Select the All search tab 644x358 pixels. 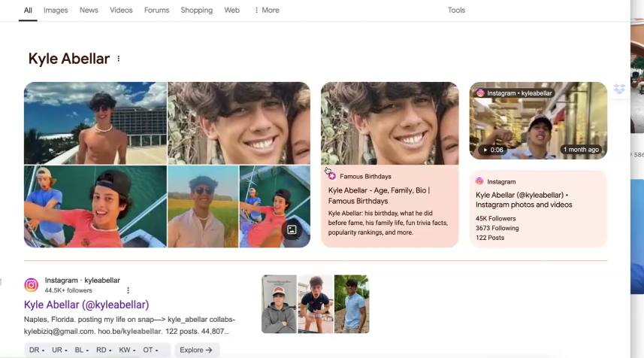[x=28, y=11]
